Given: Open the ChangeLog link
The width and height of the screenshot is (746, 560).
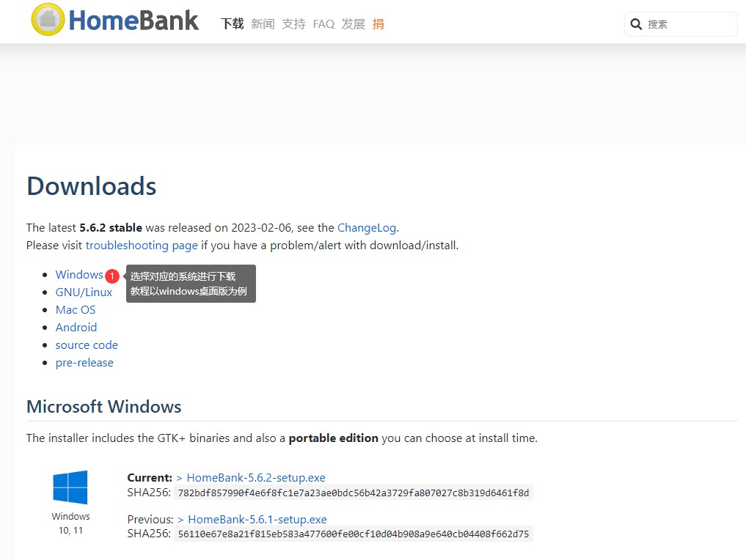Looking at the screenshot, I should tap(367, 228).
